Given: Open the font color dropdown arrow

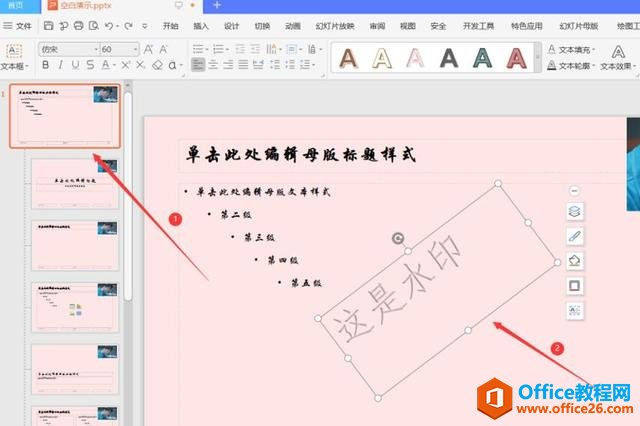Looking at the screenshot, I should pos(114,65).
